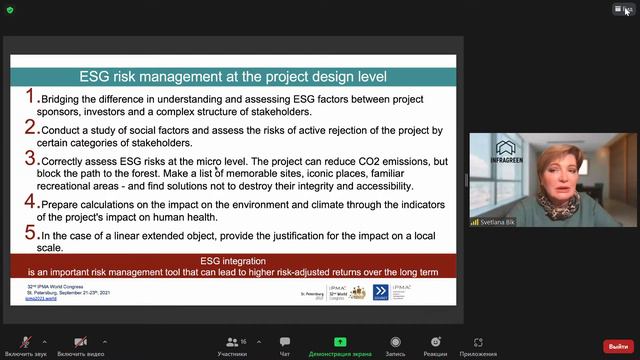Open Приложения apps panel
Viewport: 640px width, 360px height.
click(478, 347)
